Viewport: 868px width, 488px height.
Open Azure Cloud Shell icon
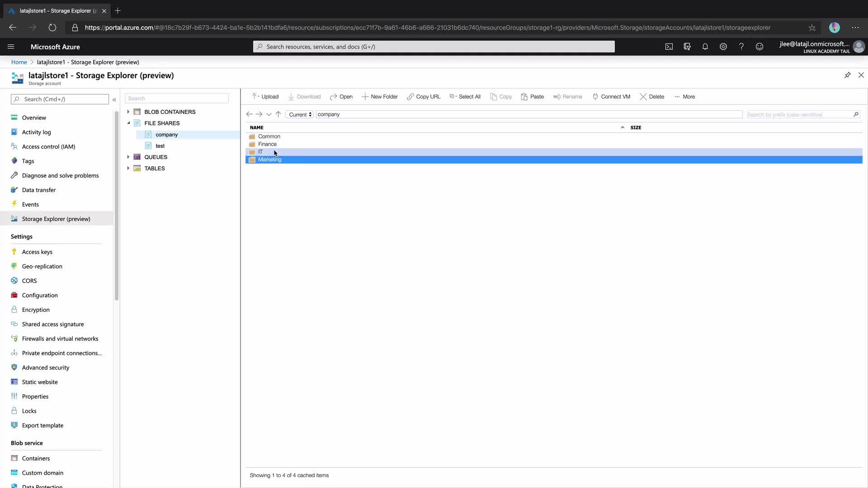pyautogui.click(x=669, y=47)
